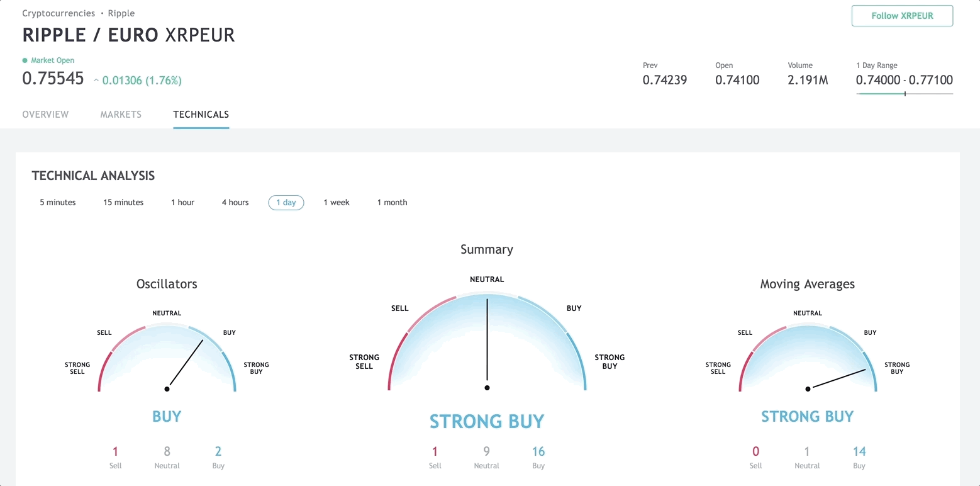The height and width of the screenshot is (486, 980).
Task: Open the Cryptocurrencies breadcrumb link
Action: [x=58, y=13]
